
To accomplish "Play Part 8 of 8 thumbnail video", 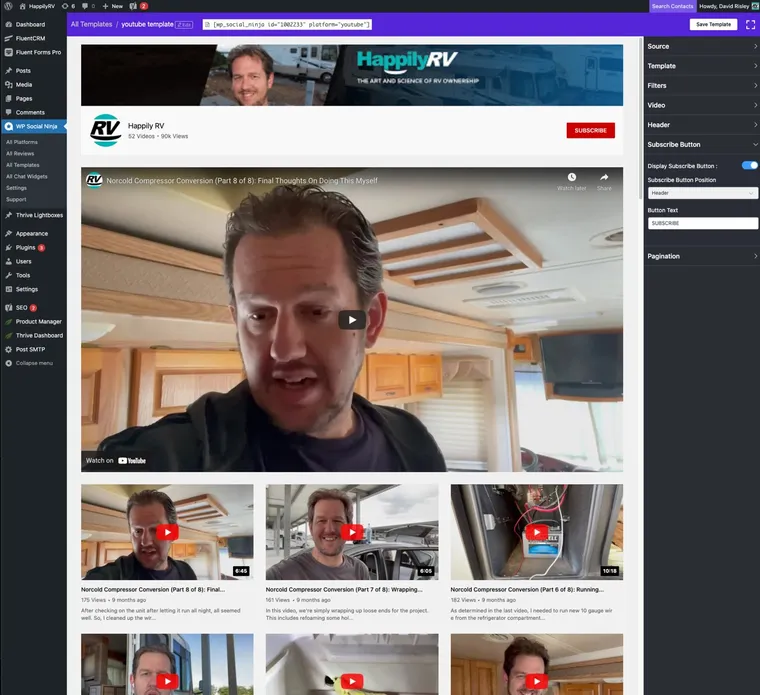I will pos(167,532).
